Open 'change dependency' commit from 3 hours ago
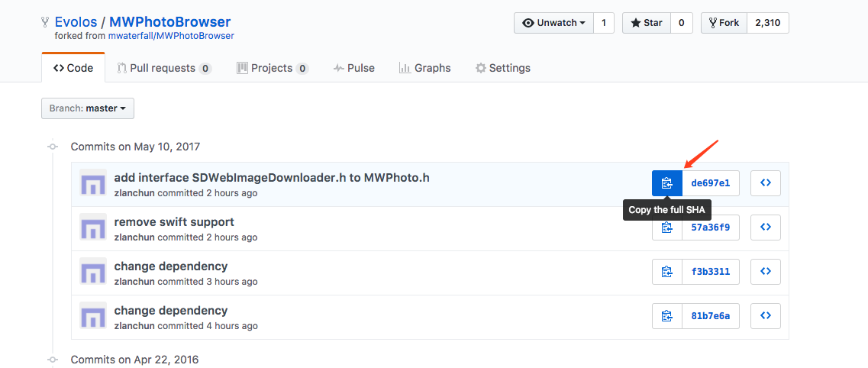The image size is (868, 368). (x=171, y=266)
